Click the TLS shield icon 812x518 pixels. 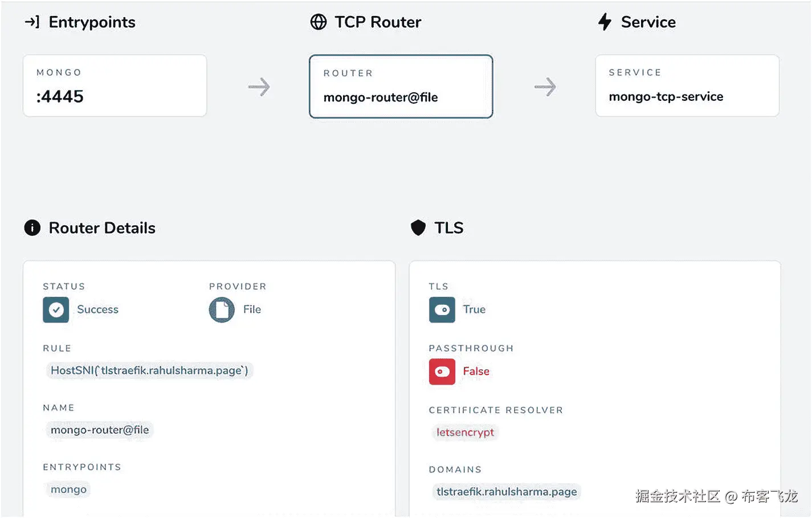point(418,228)
